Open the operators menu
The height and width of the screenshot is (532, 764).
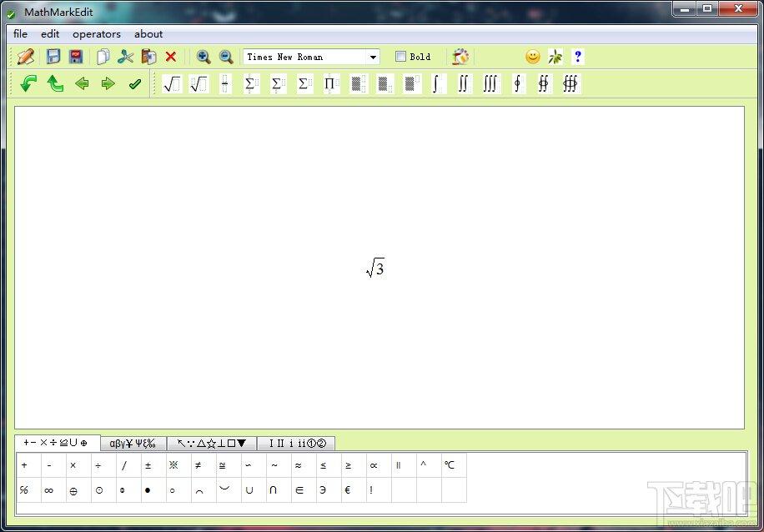pos(97,34)
